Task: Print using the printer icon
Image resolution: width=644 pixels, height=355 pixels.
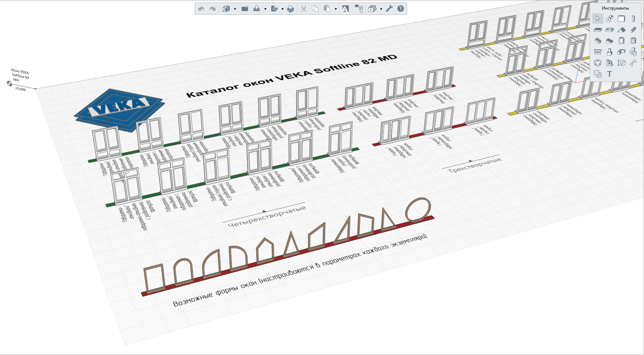Action: coord(291,9)
